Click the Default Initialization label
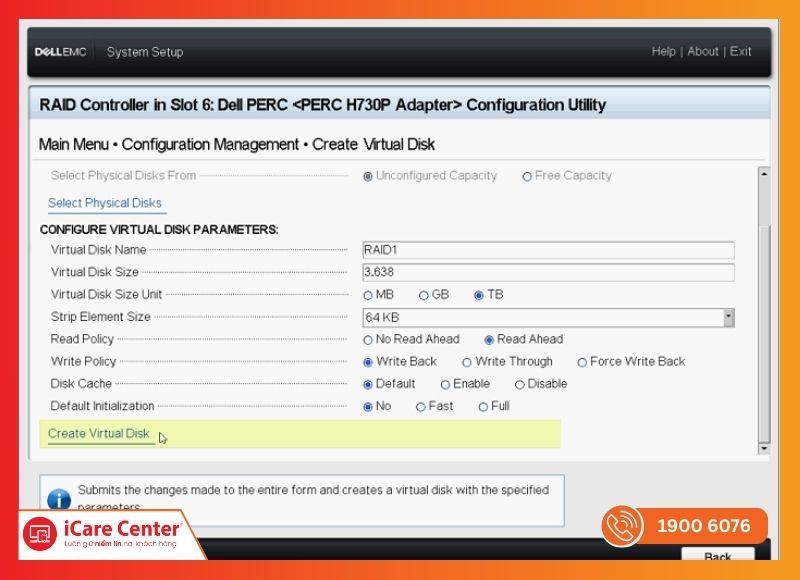This screenshot has width=800, height=580. tap(103, 406)
